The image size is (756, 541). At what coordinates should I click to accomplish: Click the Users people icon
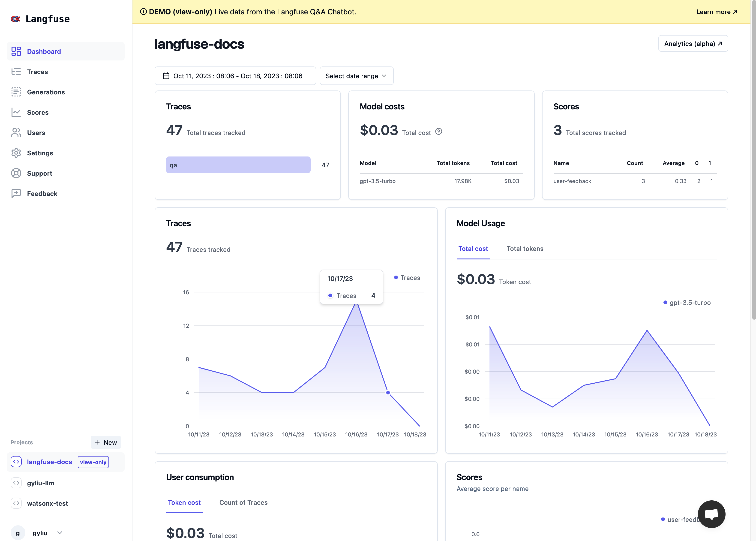16,132
